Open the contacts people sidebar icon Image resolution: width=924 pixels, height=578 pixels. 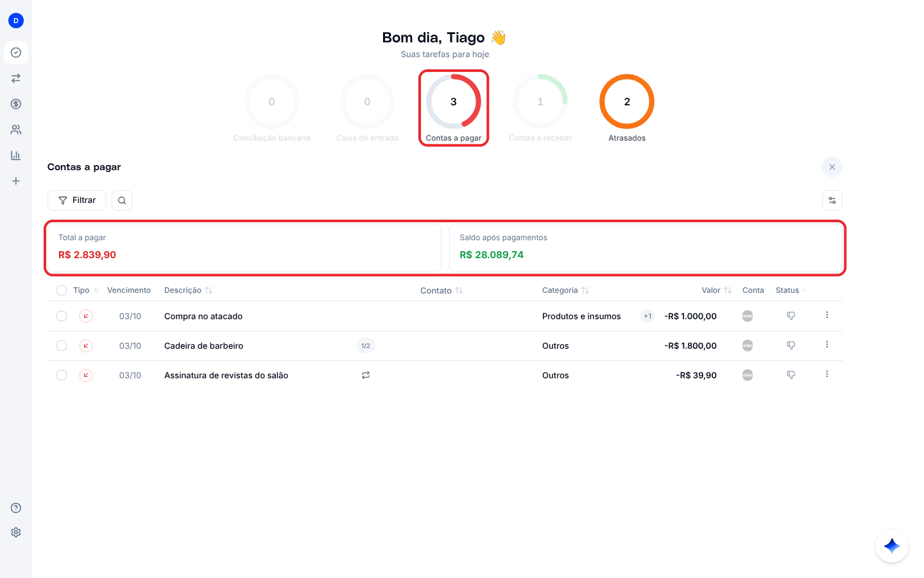[16, 130]
